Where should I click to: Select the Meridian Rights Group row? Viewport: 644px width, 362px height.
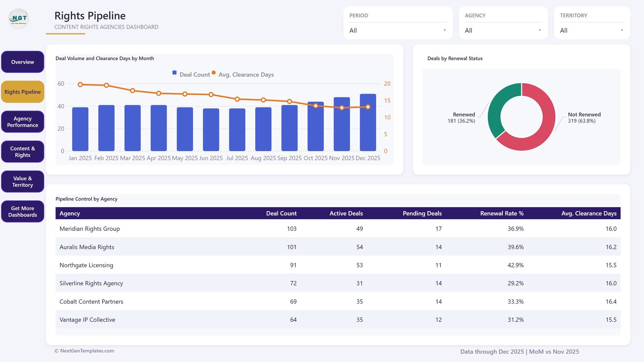click(x=338, y=228)
